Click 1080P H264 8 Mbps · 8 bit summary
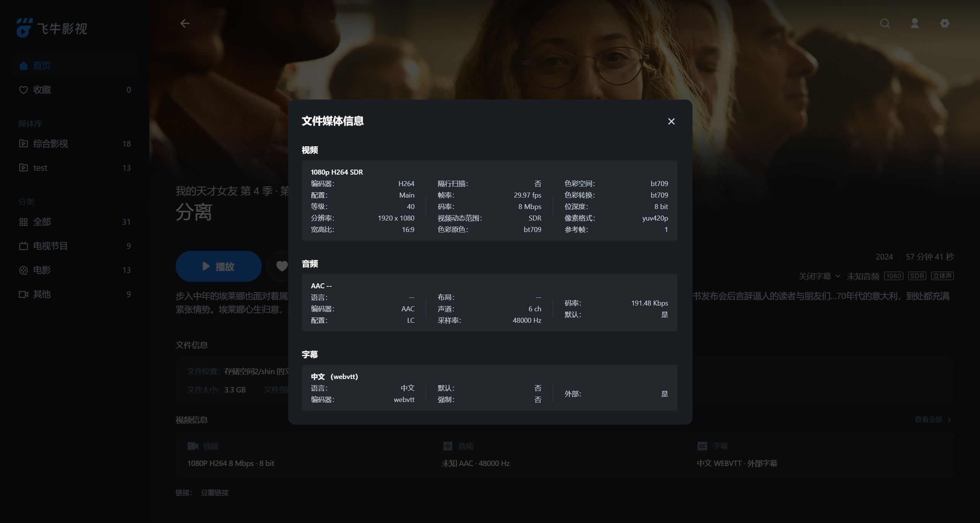The height and width of the screenshot is (523, 980). 230,463
